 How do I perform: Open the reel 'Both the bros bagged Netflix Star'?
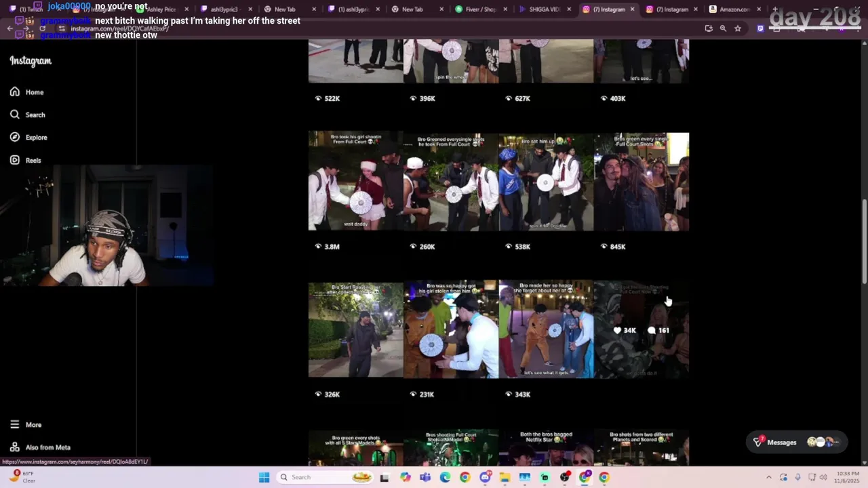546,447
